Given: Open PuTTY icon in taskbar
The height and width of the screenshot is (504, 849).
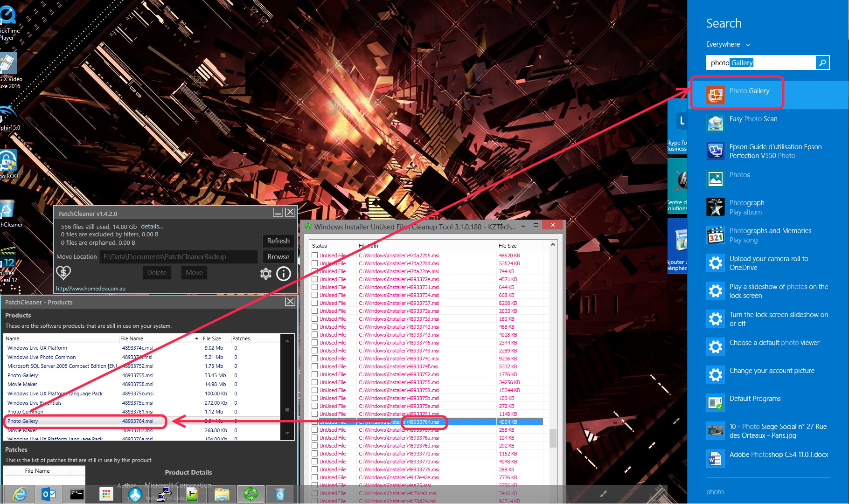Looking at the screenshot, I should click(x=163, y=494).
